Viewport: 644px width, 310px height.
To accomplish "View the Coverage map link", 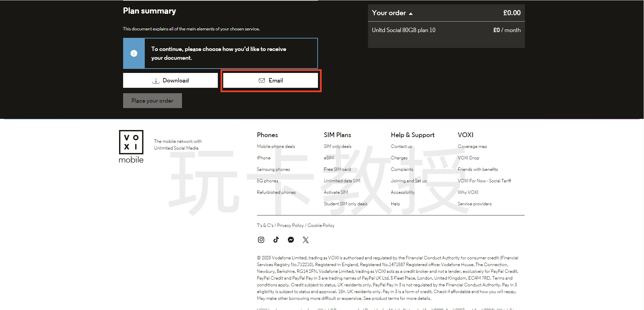I will click(x=472, y=147).
